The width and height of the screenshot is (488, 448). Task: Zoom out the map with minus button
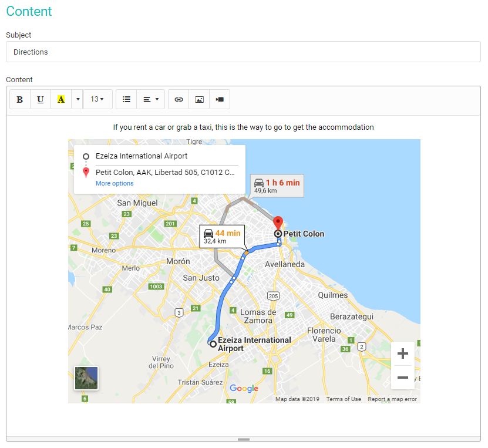point(403,378)
